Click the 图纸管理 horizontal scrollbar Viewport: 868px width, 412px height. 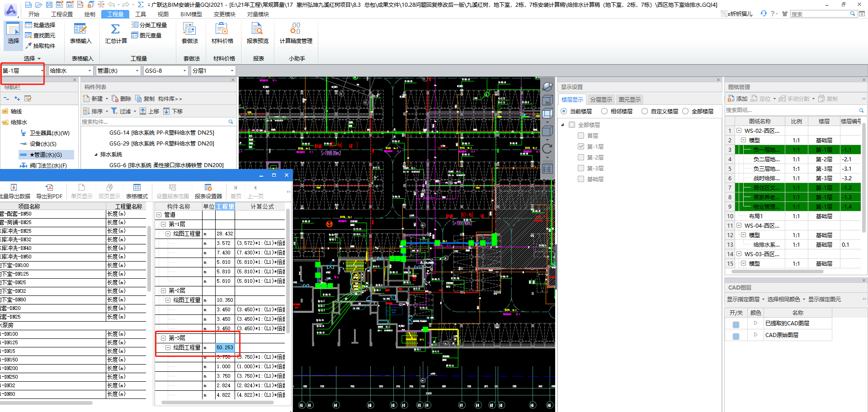(x=777, y=272)
